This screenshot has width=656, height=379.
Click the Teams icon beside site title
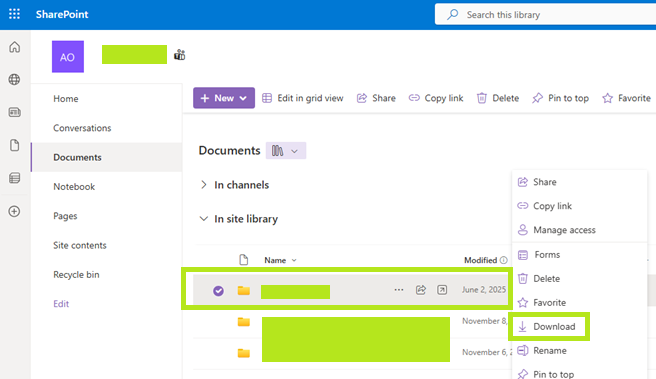point(179,55)
